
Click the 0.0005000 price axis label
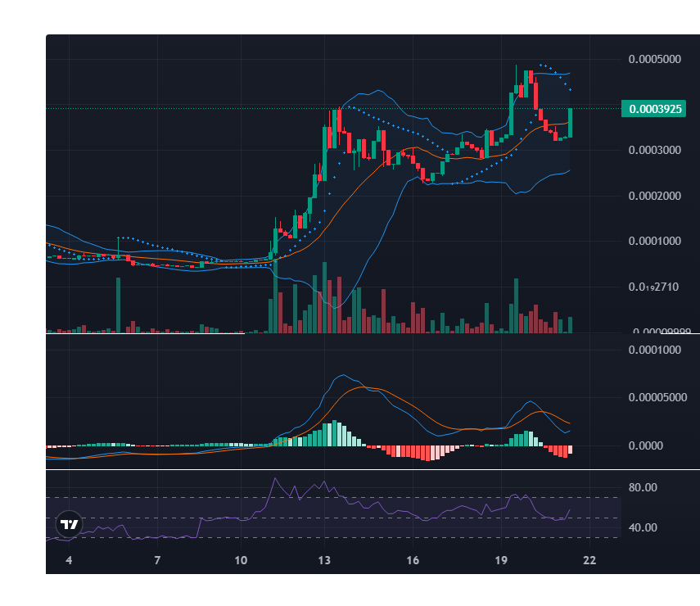(654, 59)
